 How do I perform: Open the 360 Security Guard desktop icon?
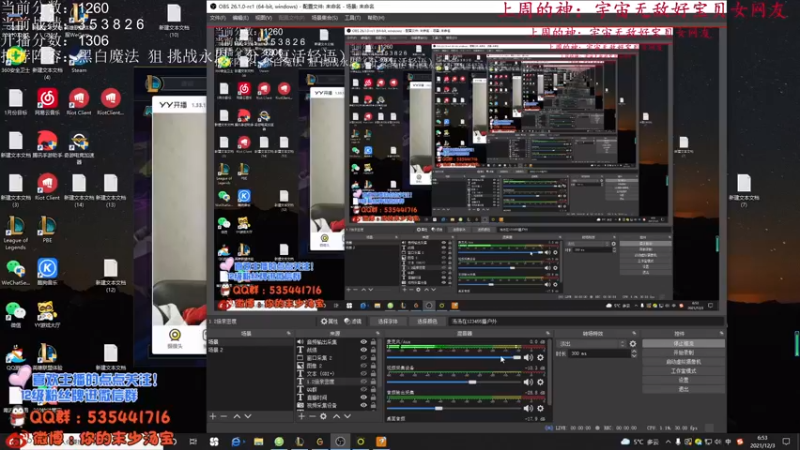(15, 58)
